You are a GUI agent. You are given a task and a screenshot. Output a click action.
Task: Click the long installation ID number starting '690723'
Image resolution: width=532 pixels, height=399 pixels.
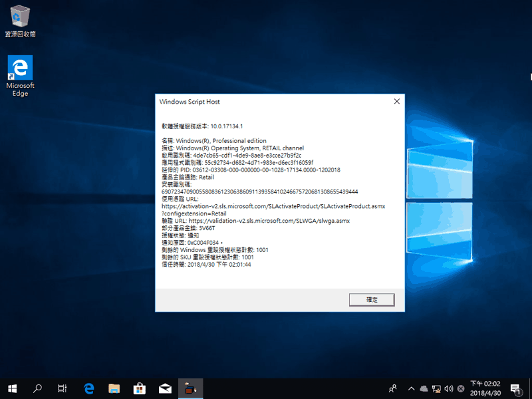point(259,192)
